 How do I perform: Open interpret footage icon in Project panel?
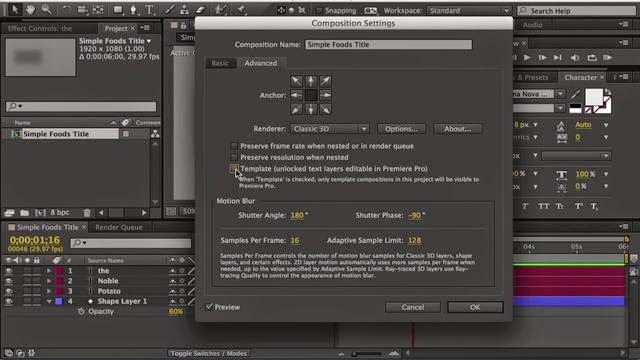(x=9, y=213)
